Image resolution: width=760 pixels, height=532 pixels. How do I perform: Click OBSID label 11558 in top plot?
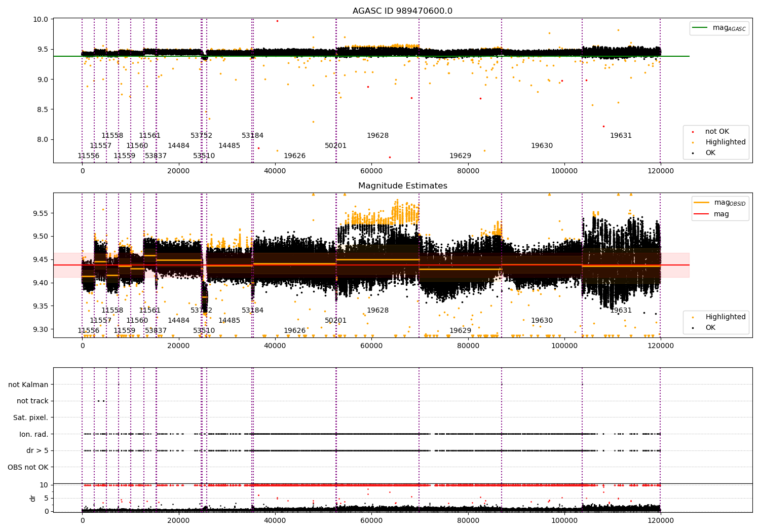click(112, 136)
